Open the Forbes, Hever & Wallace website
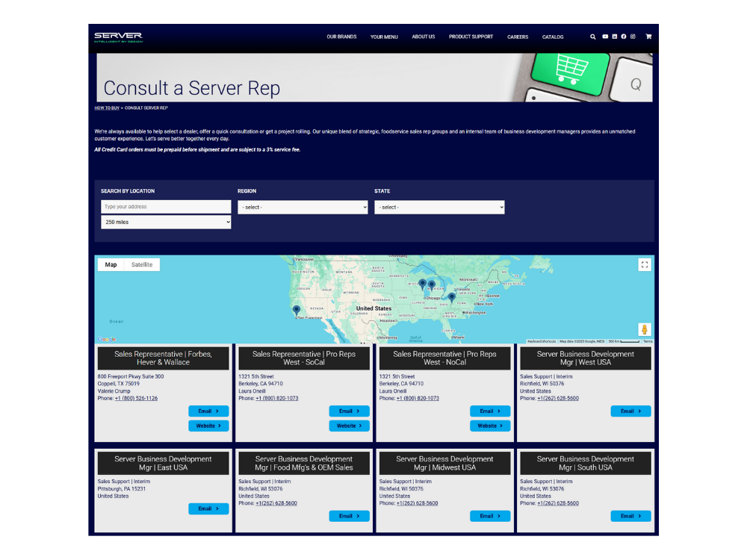 (x=208, y=426)
